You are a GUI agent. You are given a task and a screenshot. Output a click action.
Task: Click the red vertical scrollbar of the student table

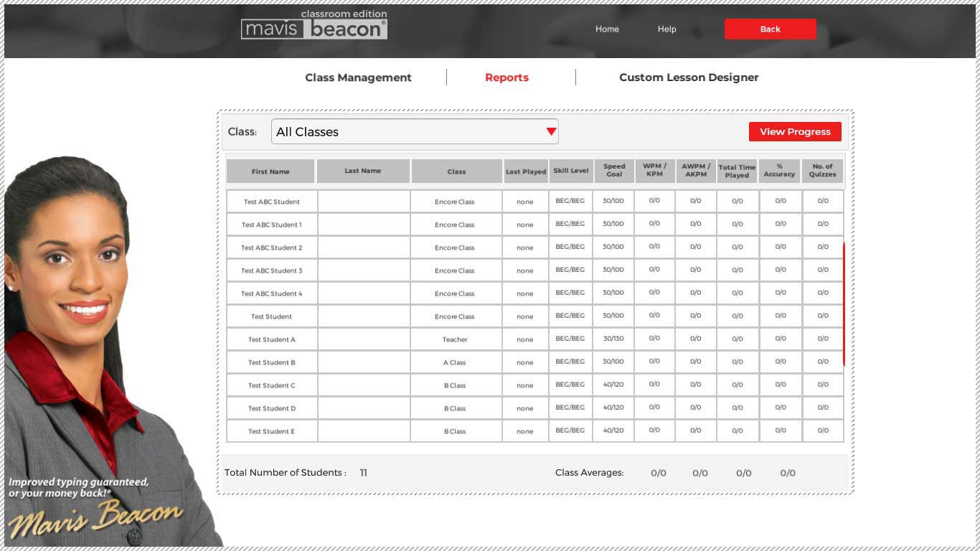pyautogui.click(x=844, y=304)
